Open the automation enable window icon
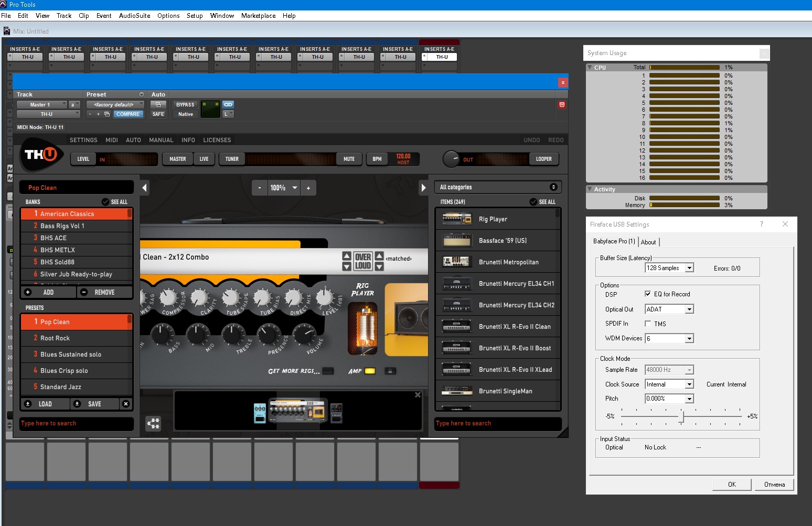 click(158, 104)
